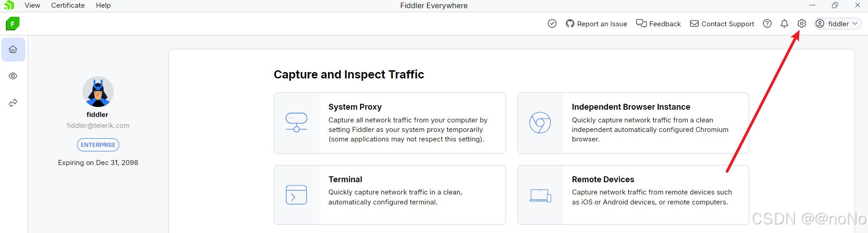Open the View menu
The width and height of the screenshot is (868, 233).
[x=33, y=5]
